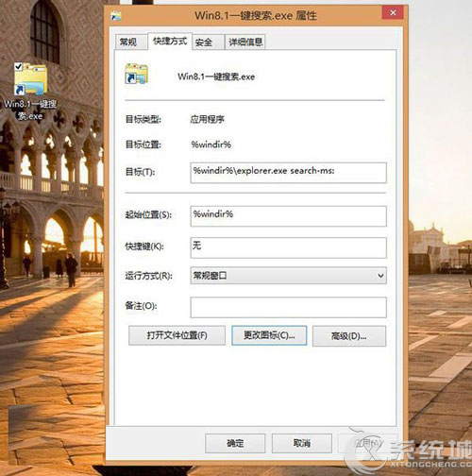Click the 高级(D)... button
This screenshot has width=472, height=476.
[349, 336]
